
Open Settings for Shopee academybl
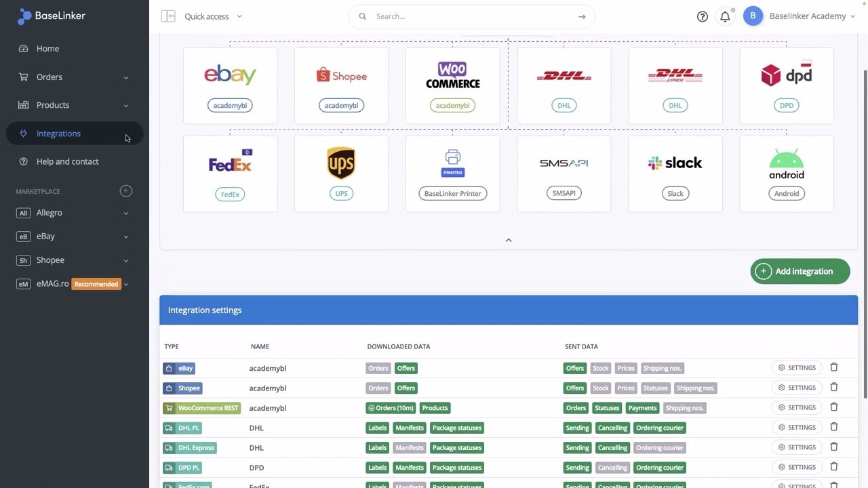click(x=797, y=388)
